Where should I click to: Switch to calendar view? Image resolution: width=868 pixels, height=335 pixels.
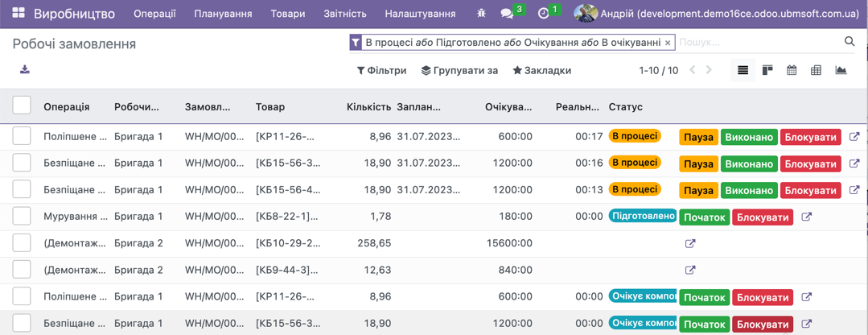pyautogui.click(x=792, y=70)
